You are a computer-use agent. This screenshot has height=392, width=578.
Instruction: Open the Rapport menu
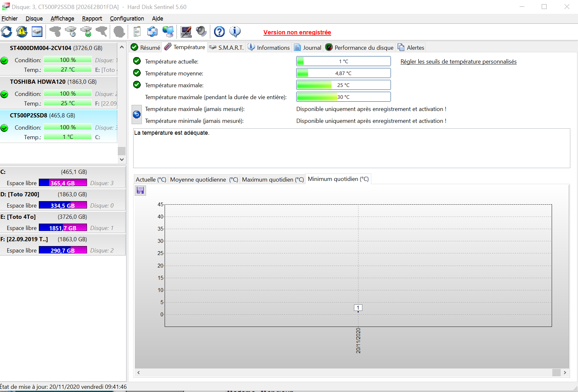point(92,19)
